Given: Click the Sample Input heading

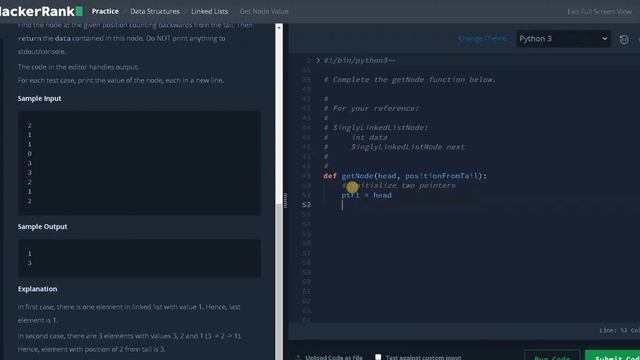Looking at the screenshot, I should pyautogui.click(x=39, y=98).
